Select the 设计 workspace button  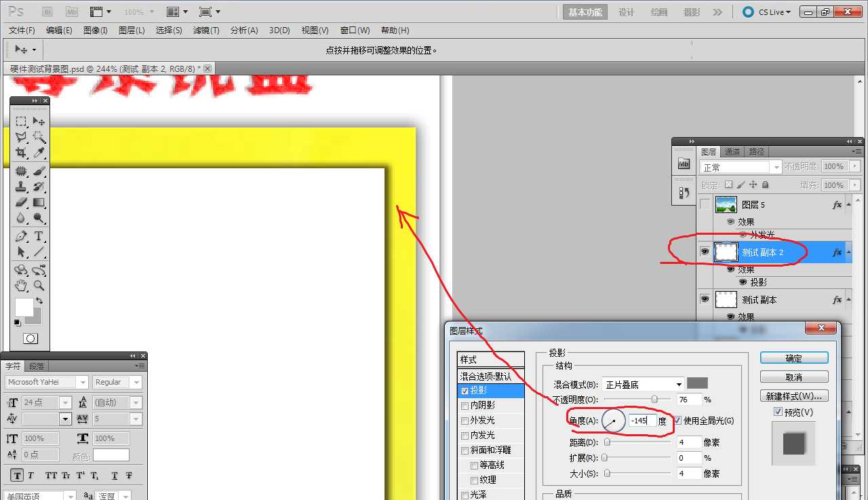[626, 12]
